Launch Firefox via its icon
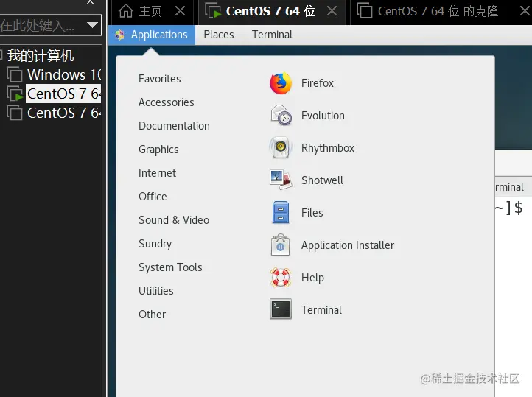This screenshot has height=397, width=532. 281,83
